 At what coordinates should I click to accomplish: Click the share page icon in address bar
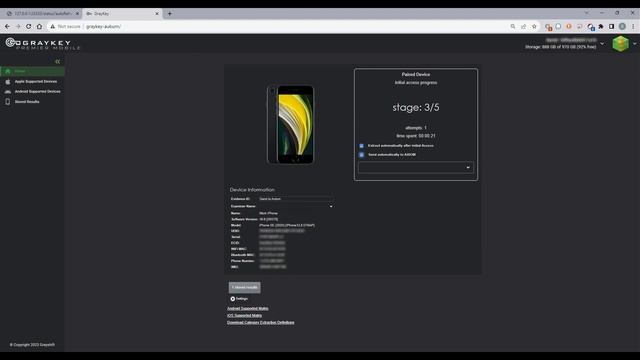[x=524, y=27]
